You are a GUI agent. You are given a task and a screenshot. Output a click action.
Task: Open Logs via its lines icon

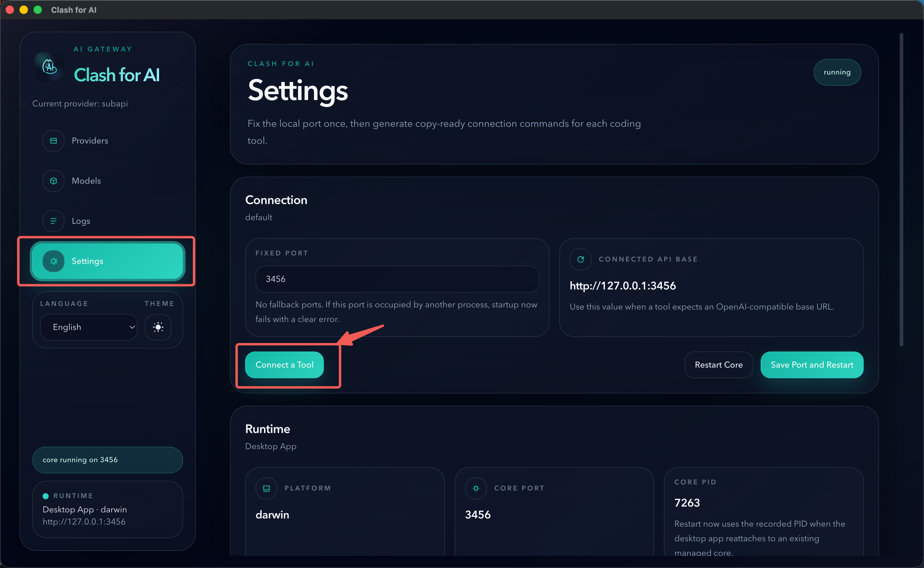(x=53, y=221)
